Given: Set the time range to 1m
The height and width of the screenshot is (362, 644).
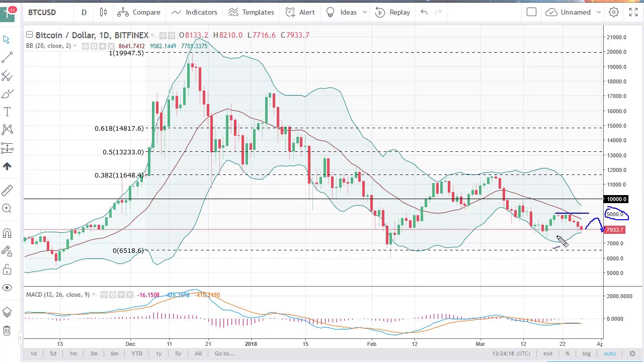Looking at the screenshot, I should pos(73,353).
